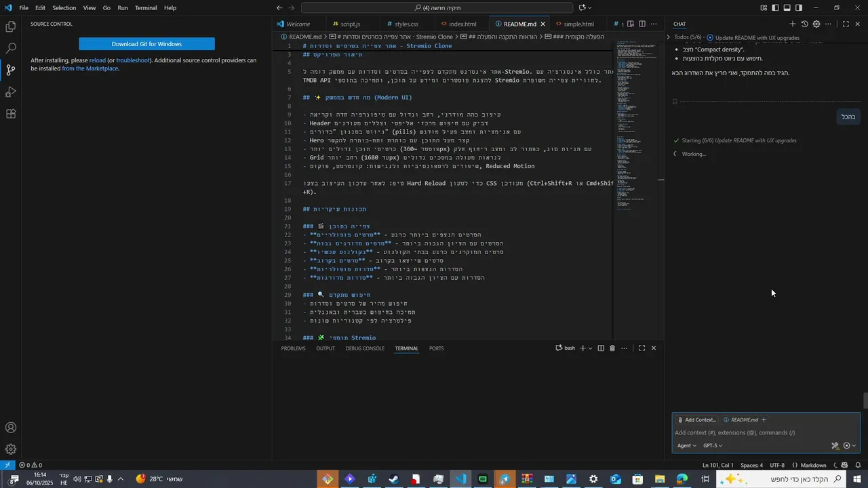Click the Add Context... button

696,420
